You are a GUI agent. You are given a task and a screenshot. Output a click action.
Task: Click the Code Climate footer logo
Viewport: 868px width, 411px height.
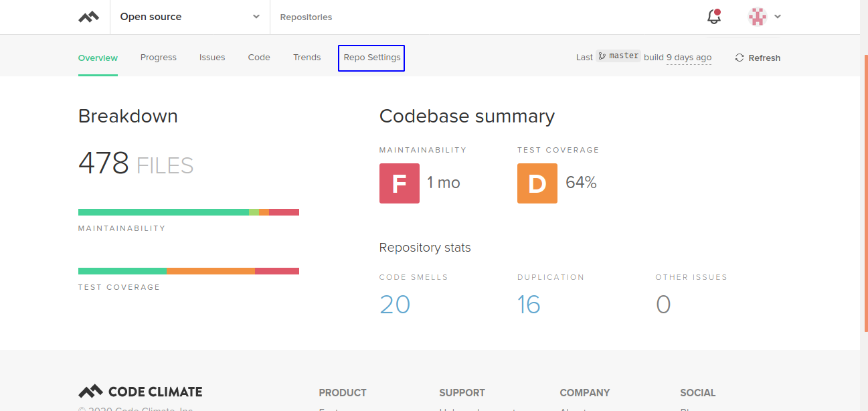141,392
